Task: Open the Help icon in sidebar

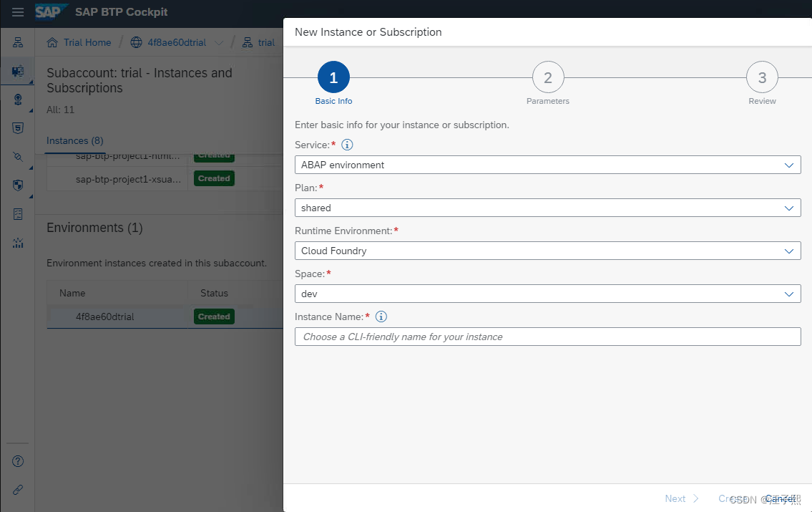Action: 18,461
